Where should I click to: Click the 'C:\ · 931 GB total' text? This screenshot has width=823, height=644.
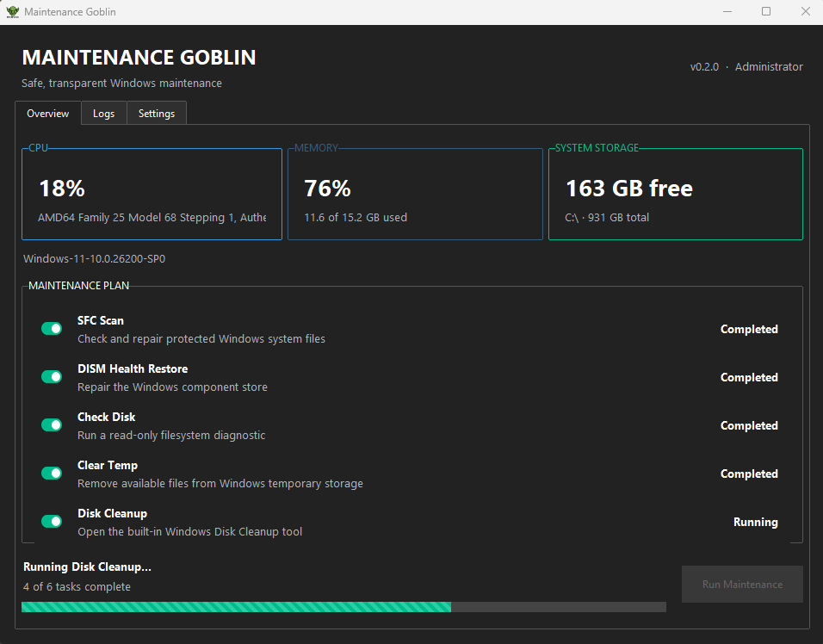pyautogui.click(x=607, y=217)
